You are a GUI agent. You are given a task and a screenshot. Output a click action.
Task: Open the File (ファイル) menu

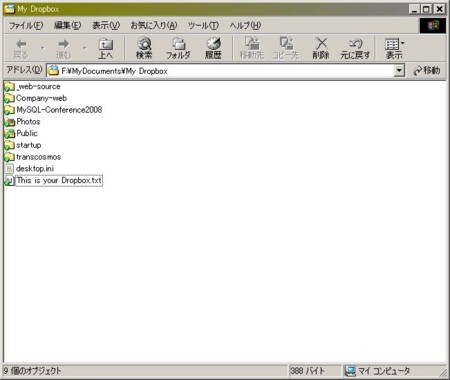[26, 25]
